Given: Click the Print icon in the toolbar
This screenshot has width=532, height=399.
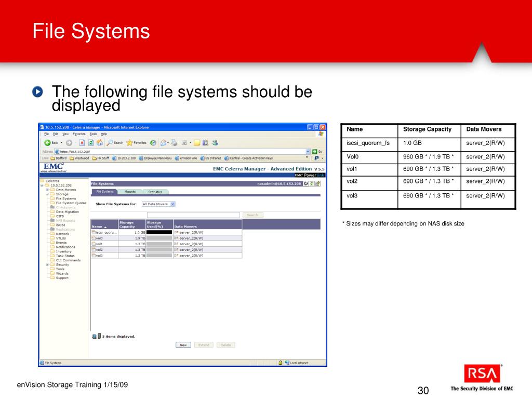Looking at the screenshot, I should [174, 143].
